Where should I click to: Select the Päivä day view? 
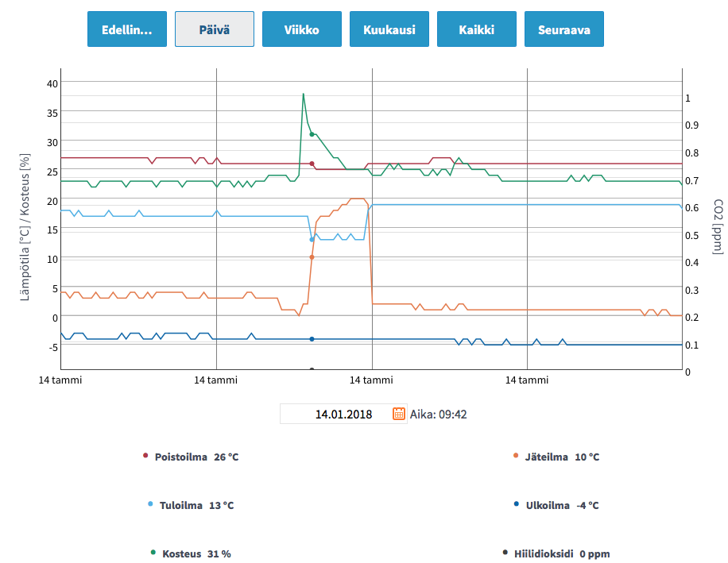click(215, 29)
